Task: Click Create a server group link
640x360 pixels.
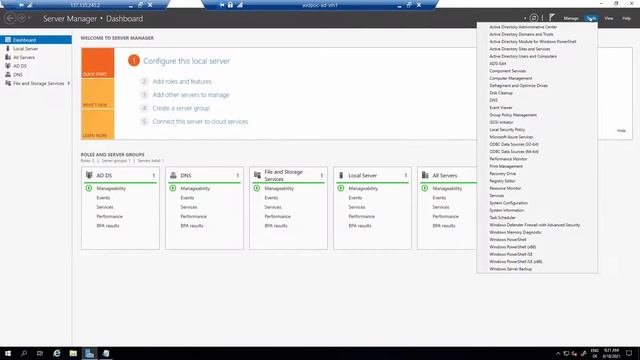Action: tap(181, 108)
